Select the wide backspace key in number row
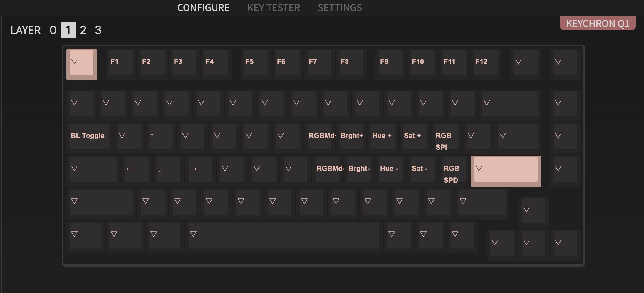 pyautogui.click(x=510, y=106)
